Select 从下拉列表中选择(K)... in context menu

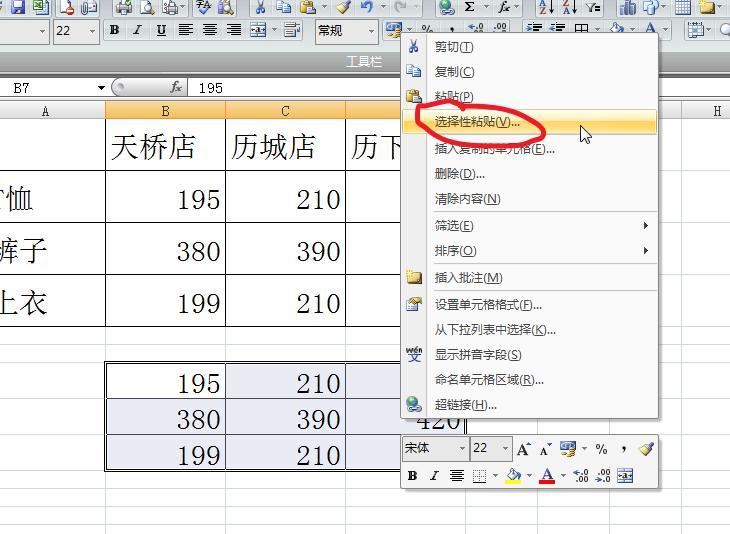530,330
